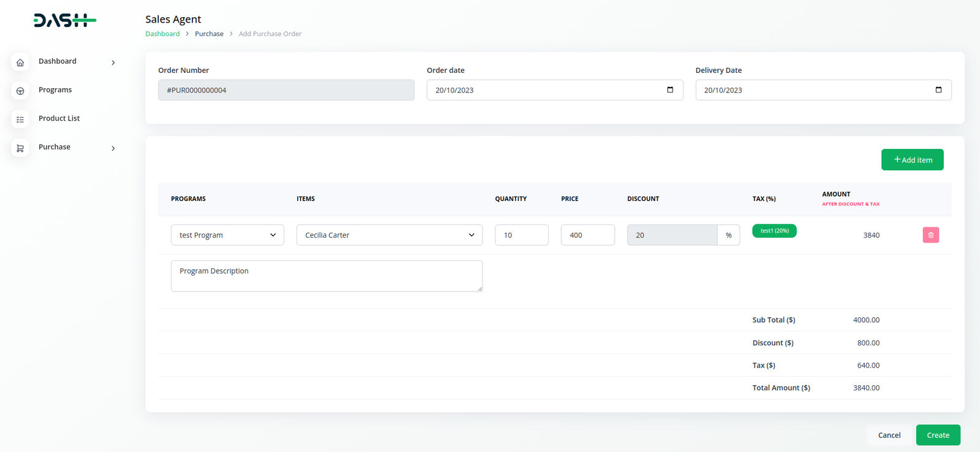Viewport: 980px width, 452px height.
Task: Expand the Dashboard sidebar chevron
Action: [113, 62]
